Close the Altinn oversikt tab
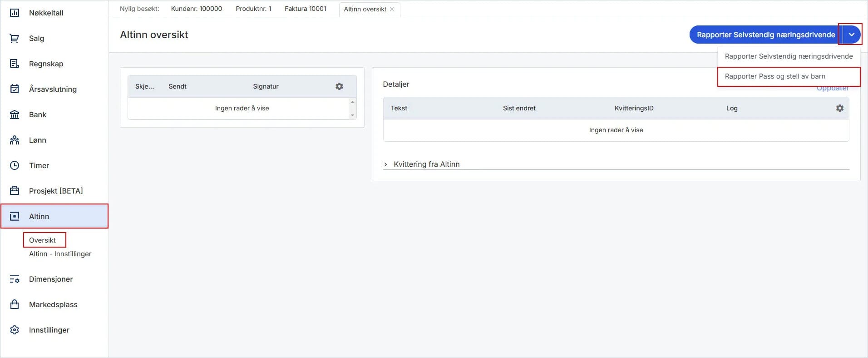 [x=392, y=9]
